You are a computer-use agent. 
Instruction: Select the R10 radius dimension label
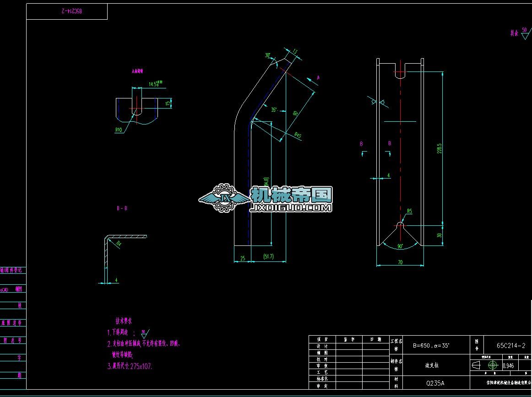(x=119, y=130)
